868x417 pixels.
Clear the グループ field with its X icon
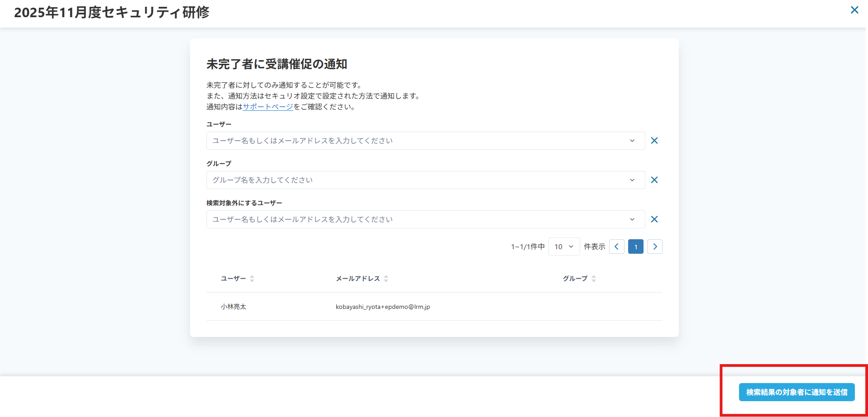[x=654, y=180]
